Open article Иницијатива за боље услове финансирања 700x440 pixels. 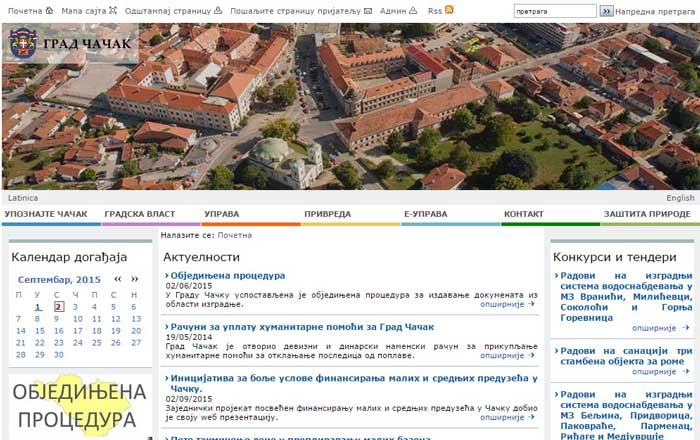[354, 383]
